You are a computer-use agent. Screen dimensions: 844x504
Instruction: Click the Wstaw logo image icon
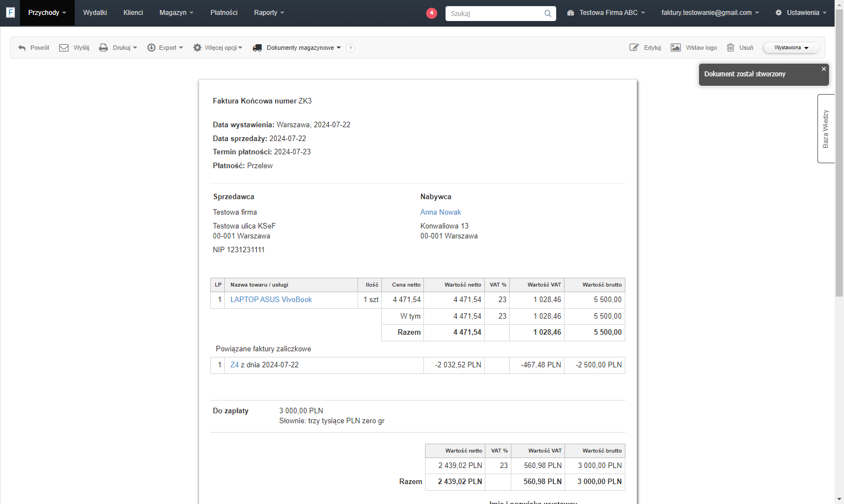[676, 48]
